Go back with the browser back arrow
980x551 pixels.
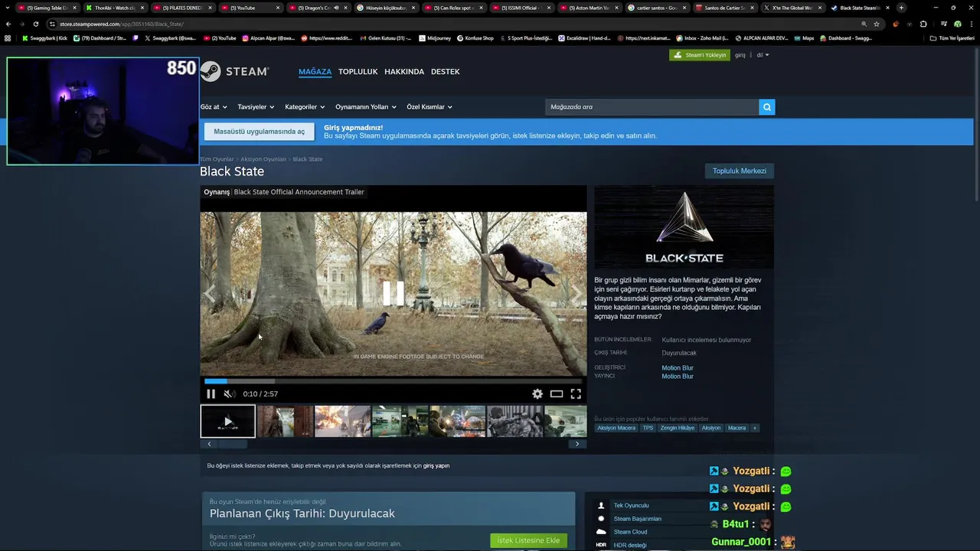(8, 24)
